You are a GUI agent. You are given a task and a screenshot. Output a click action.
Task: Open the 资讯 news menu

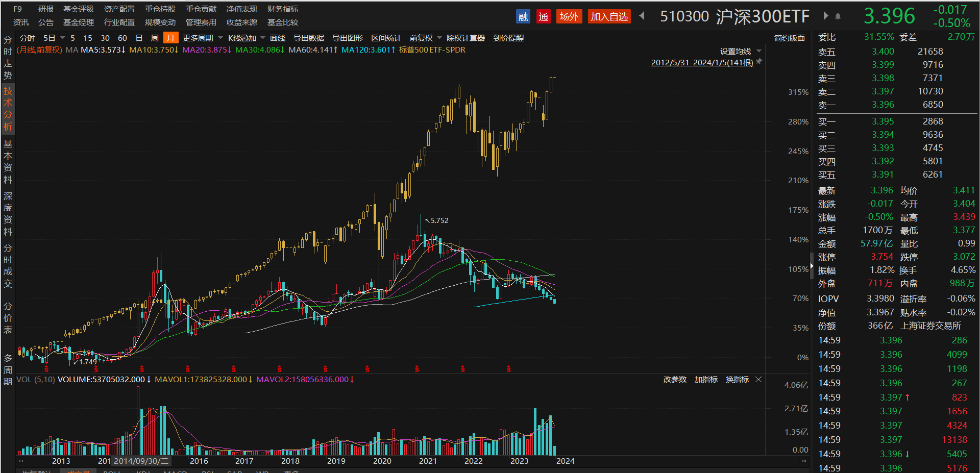tap(21, 22)
